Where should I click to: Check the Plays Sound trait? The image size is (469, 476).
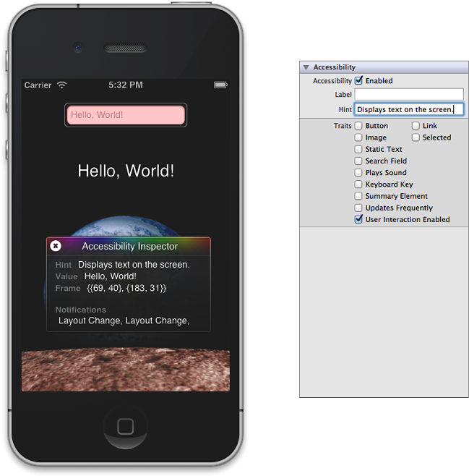(359, 173)
